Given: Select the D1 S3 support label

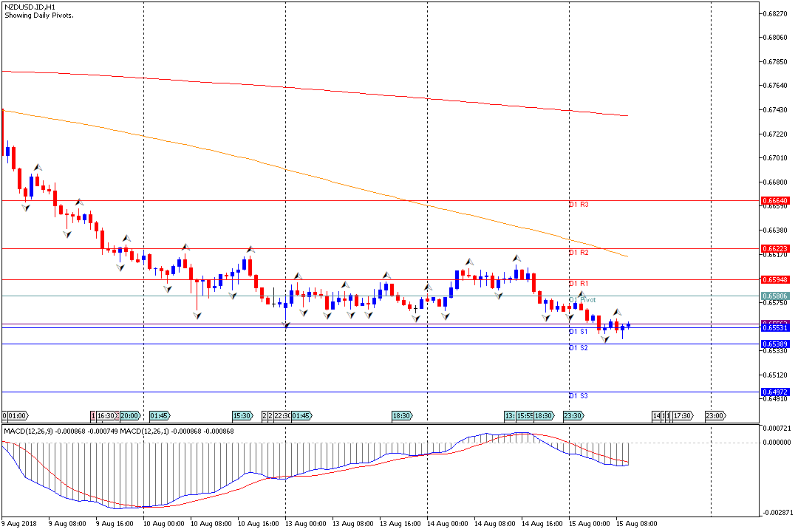Looking at the screenshot, I should (579, 396).
